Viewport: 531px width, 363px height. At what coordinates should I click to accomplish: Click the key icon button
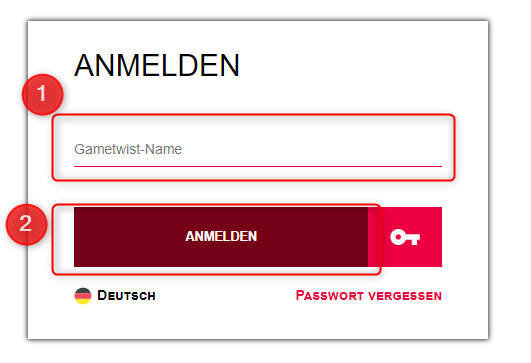coord(405,237)
